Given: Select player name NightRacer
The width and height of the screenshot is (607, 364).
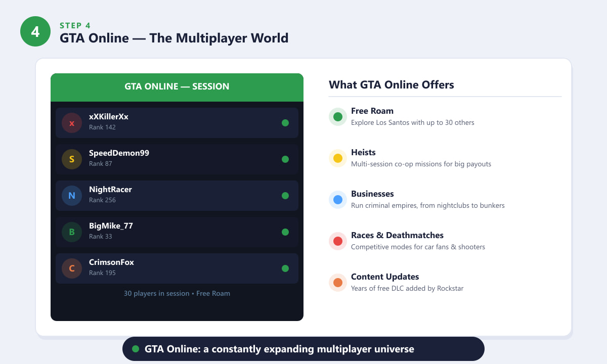Looking at the screenshot, I should point(110,190).
